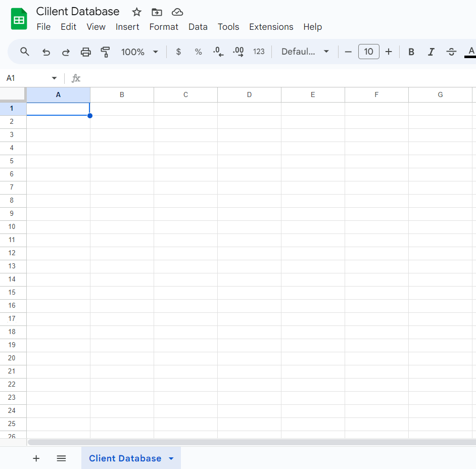Add a new sheet with plus button
476x469 pixels.
(36, 458)
